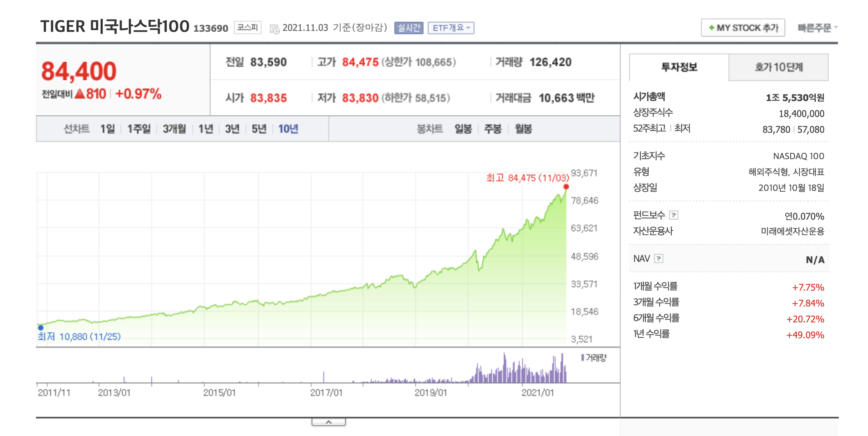
Task: Click the 코스피 market badge
Action: coord(247,28)
